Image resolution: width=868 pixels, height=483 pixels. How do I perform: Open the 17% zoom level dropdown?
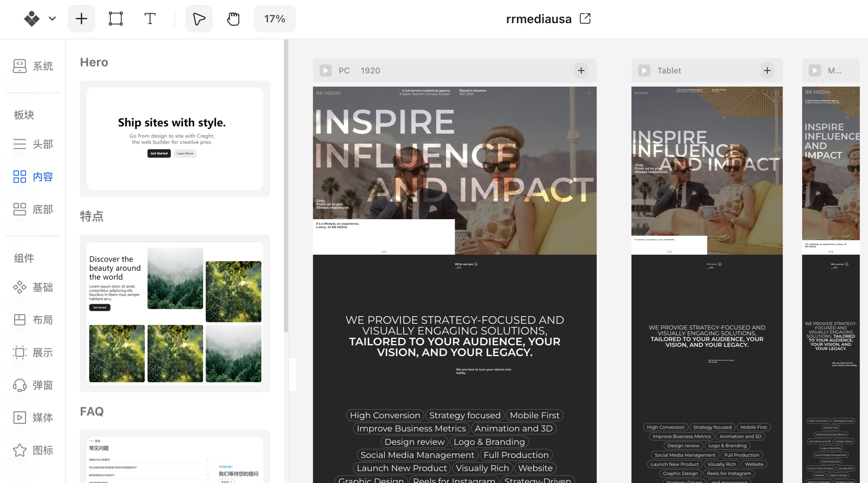275,19
